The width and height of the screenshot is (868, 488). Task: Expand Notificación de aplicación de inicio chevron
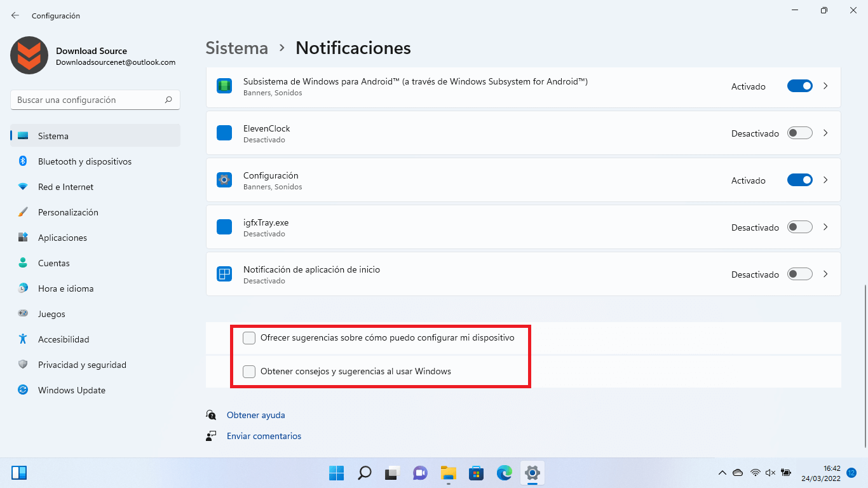coord(825,274)
